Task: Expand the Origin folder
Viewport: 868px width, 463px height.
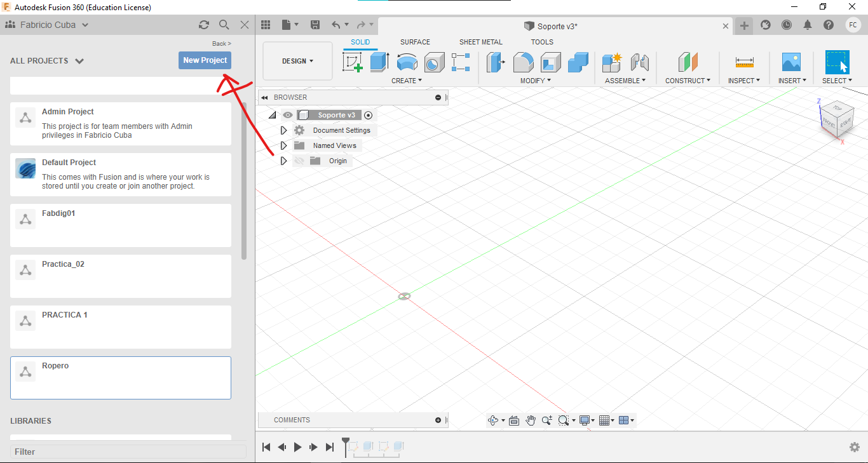Action: pyautogui.click(x=284, y=161)
